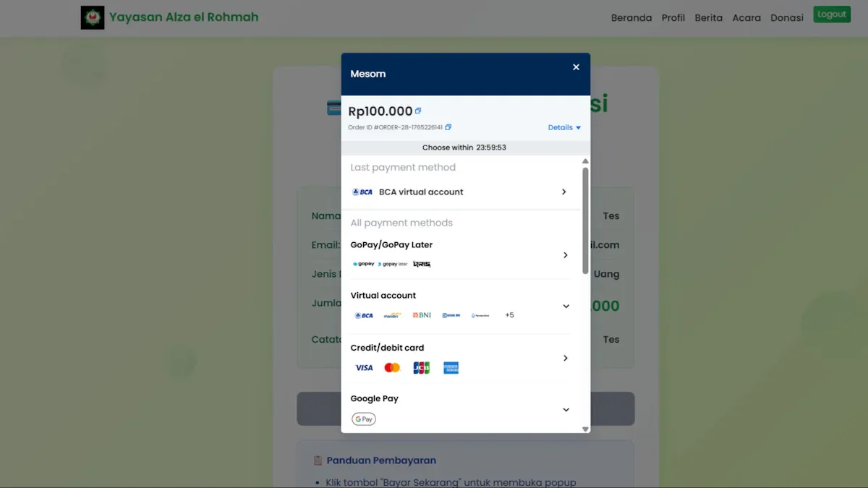Viewport: 868px width, 488px height.
Task: Click the +5 indicator showing more banks
Action: [509, 314]
